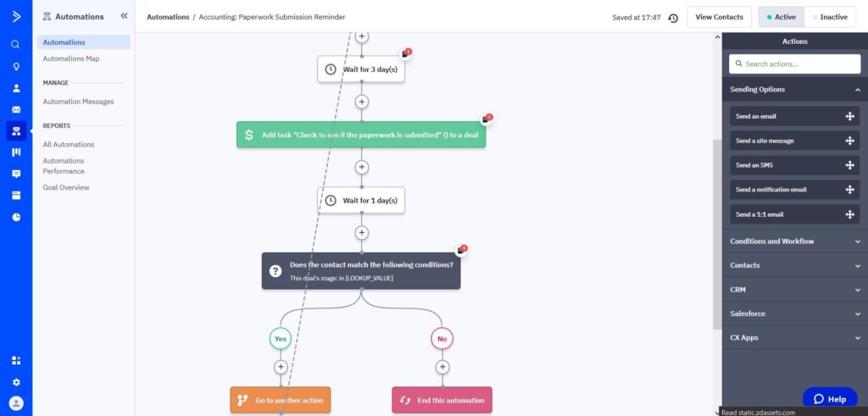
Task: Click the revision history clock icon
Action: click(672, 18)
